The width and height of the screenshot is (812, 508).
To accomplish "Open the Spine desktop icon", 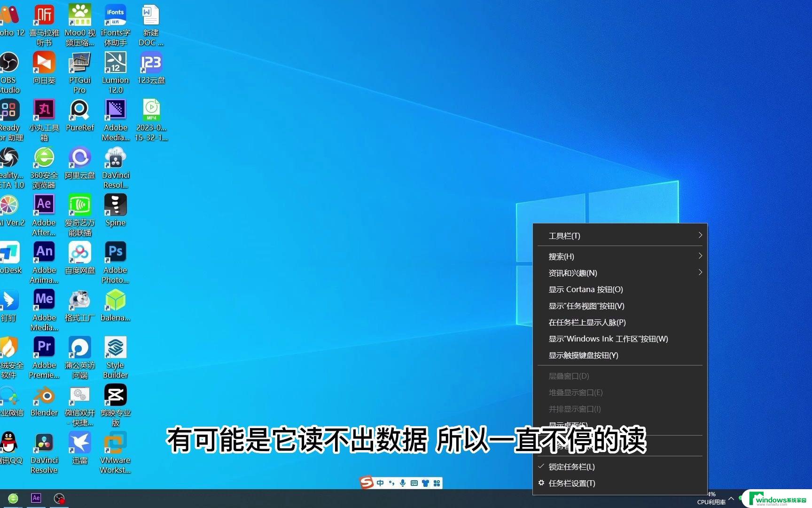I will (x=116, y=211).
